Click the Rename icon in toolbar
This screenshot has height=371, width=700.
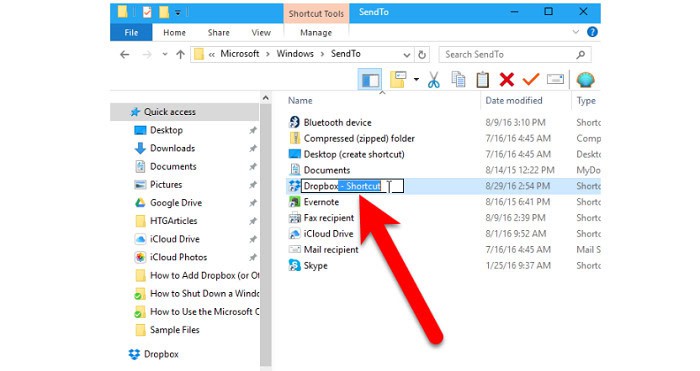[555, 79]
